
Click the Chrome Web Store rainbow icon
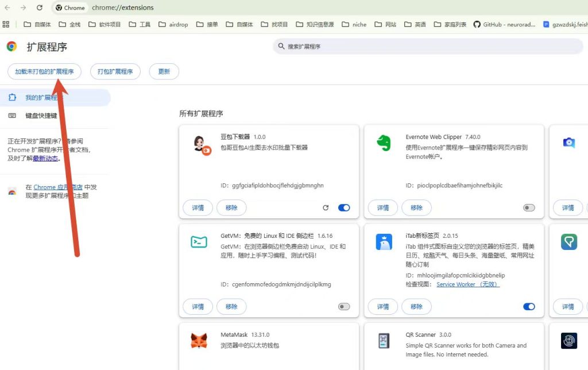click(x=12, y=191)
